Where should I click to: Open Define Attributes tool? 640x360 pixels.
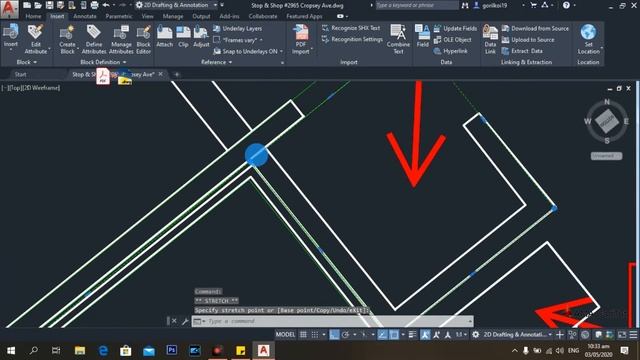pos(94,39)
